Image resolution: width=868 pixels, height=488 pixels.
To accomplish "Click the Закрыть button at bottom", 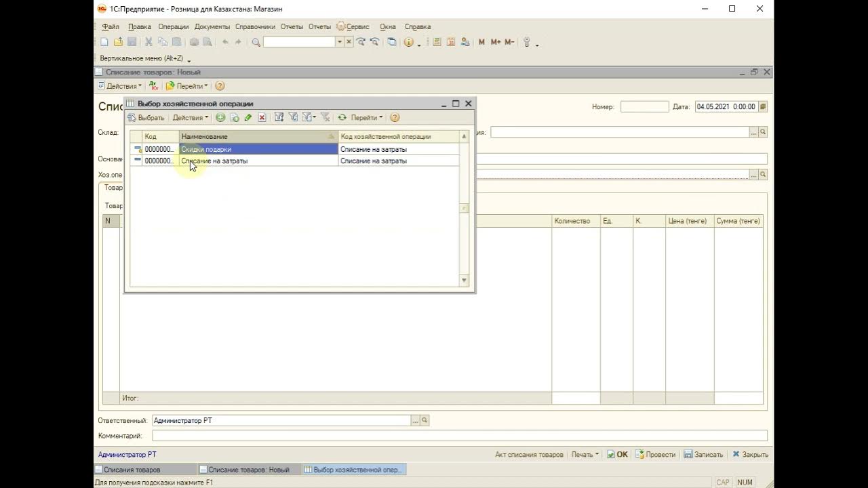I will click(x=750, y=455).
